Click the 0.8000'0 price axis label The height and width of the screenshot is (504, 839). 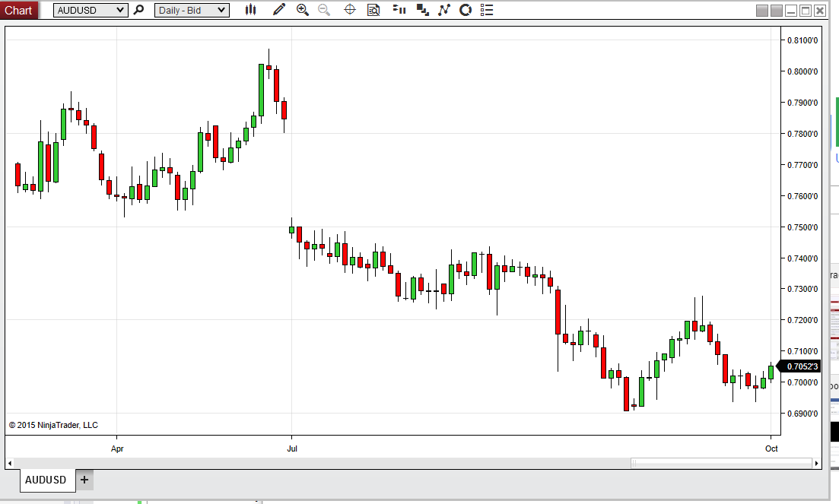[x=802, y=71]
